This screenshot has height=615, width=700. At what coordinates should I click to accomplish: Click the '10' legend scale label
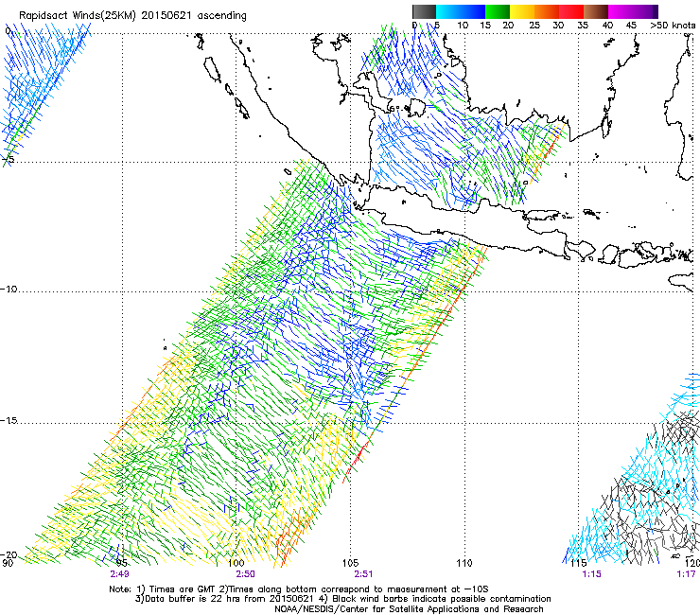click(463, 26)
